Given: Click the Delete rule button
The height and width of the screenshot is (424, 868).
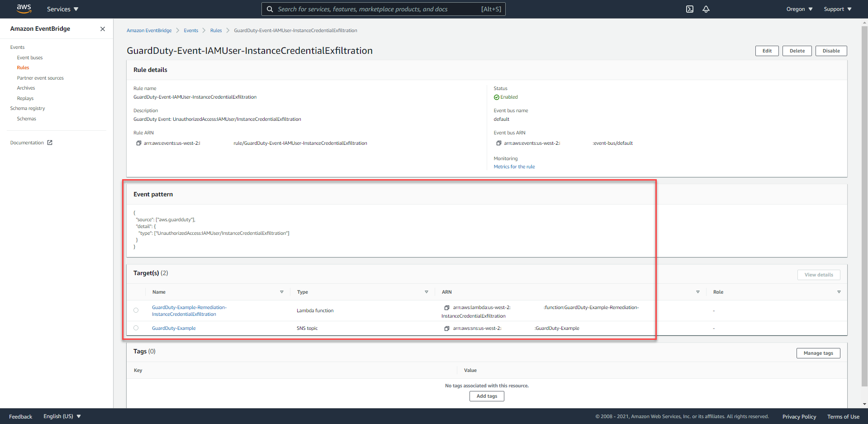Looking at the screenshot, I should click(797, 51).
